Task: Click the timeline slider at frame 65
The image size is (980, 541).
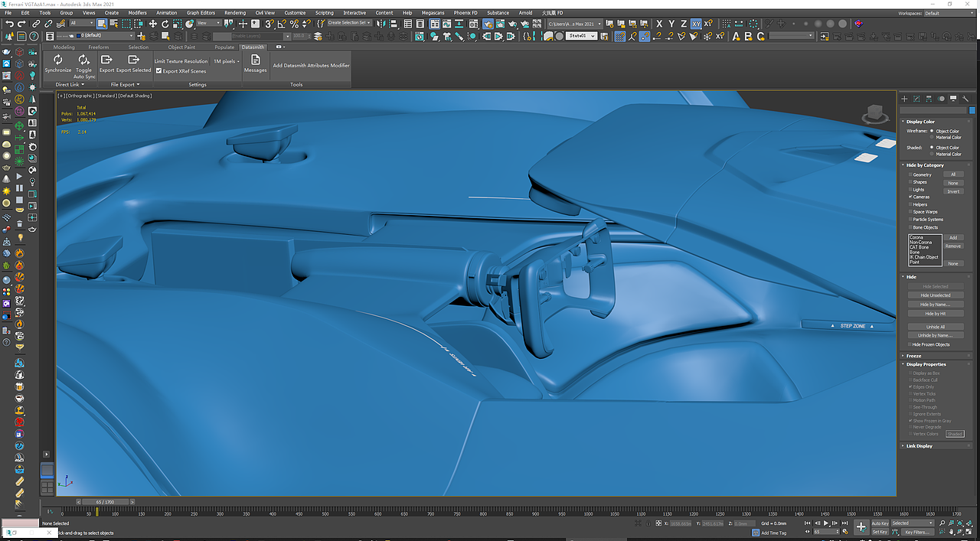Action: coord(106,501)
